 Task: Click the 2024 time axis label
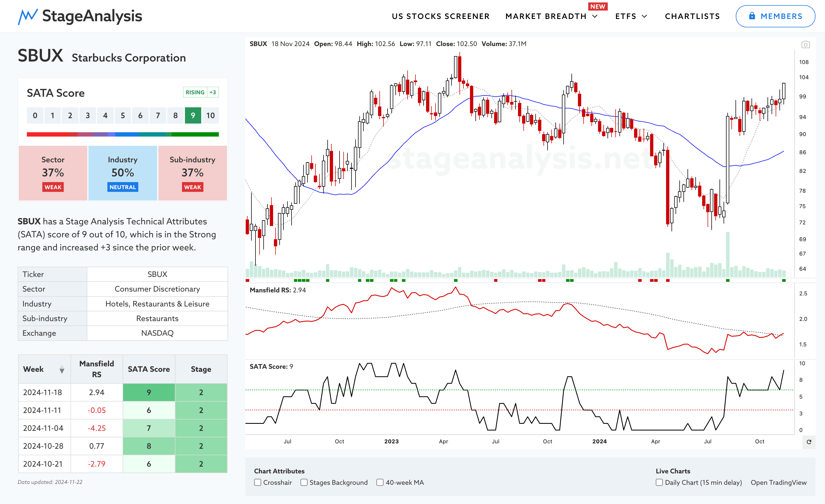pos(599,441)
